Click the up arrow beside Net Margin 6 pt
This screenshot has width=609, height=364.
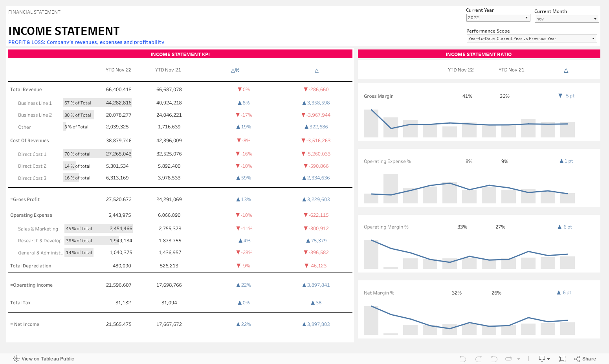coord(559,293)
